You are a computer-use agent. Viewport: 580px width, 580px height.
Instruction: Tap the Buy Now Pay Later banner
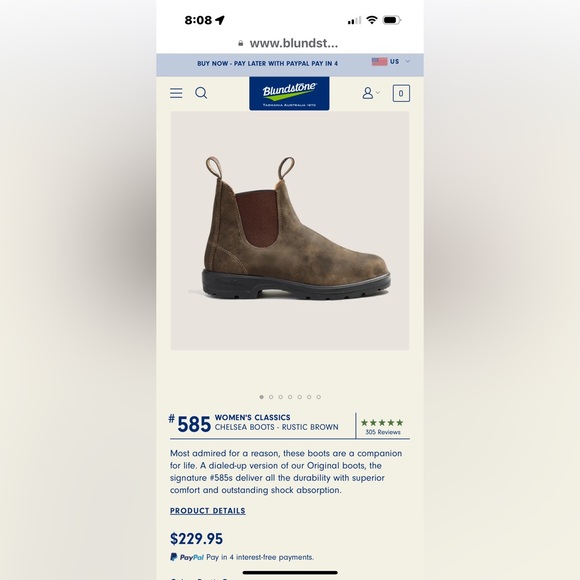[267, 64]
